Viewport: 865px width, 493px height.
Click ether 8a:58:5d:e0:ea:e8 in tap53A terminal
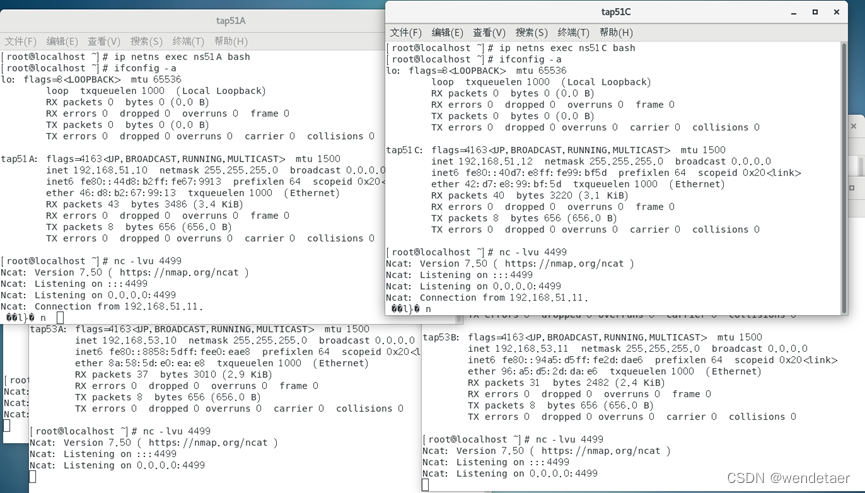(x=140, y=363)
